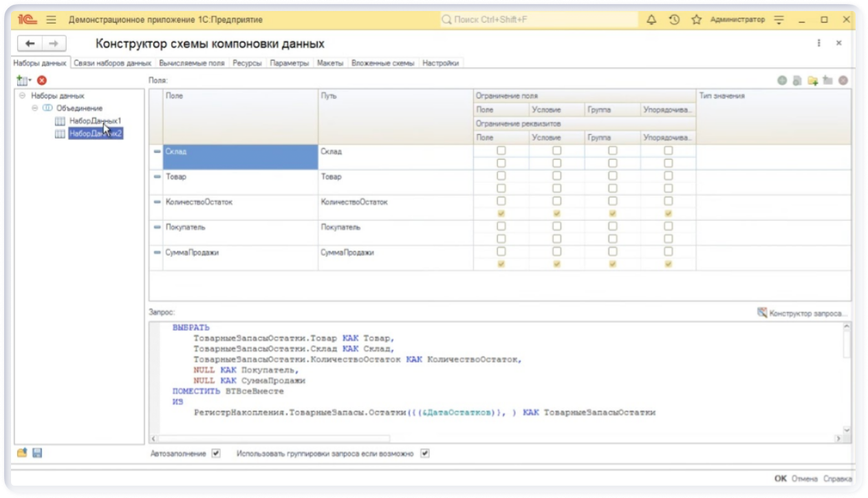868x498 pixels.
Task: Collapse the Объединение tree node
Action: tap(35, 108)
